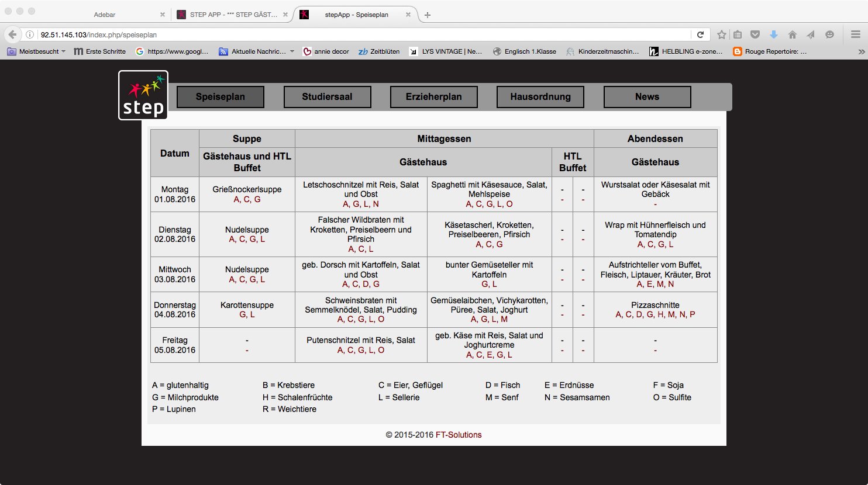Viewport: 868px width, 485px height.
Task: Reload the page with the refresh icon
Action: coord(700,34)
